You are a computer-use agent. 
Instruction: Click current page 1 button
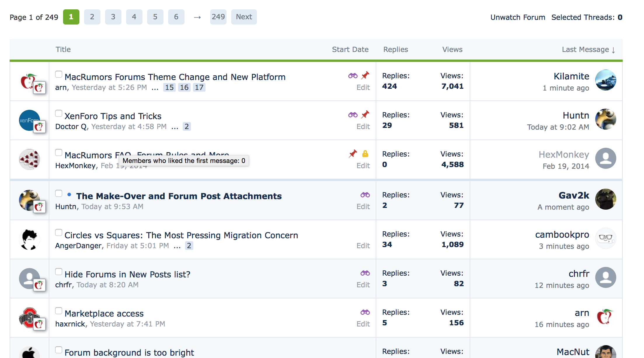71,17
